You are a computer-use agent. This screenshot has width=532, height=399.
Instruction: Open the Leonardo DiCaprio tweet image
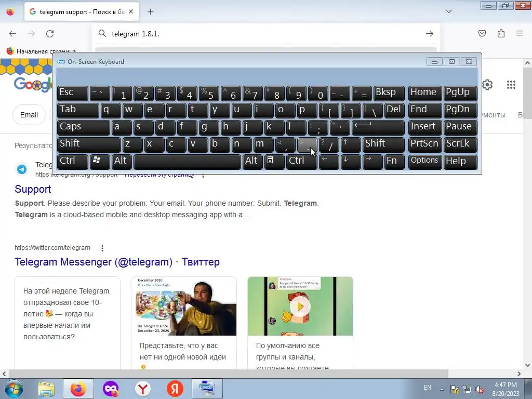coord(184,306)
